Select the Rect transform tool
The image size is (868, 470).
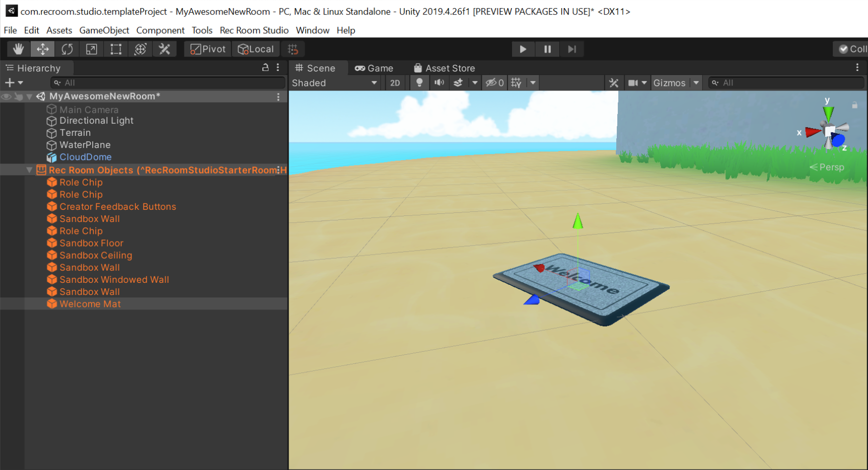tap(116, 49)
